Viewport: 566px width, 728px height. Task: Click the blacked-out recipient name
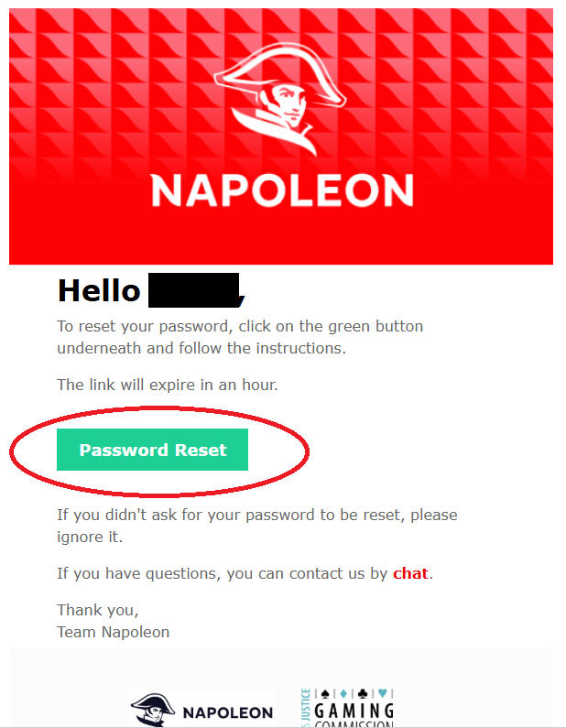pyautogui.click(x=193, y=289)
